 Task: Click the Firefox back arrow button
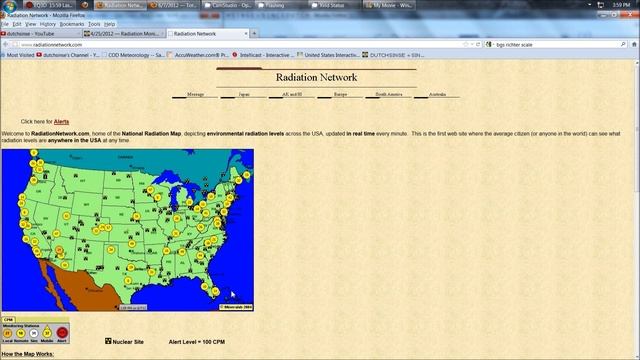[5, 44]
